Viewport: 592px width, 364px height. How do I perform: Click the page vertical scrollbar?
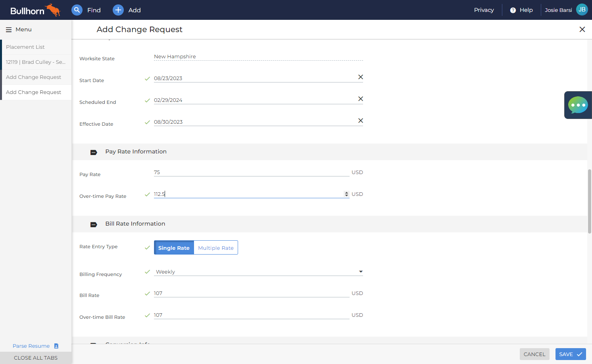pyautogui.click(x=590, y=201)
